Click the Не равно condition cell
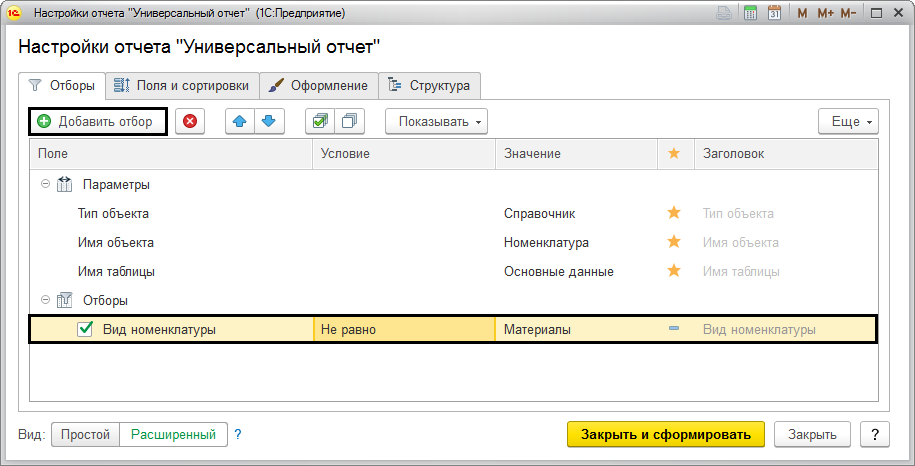The image size is (915, 466). click(x=403, y=329)
